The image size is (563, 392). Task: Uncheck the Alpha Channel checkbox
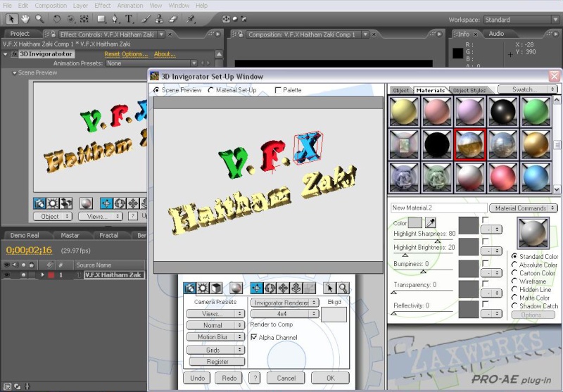pos(254,337)
